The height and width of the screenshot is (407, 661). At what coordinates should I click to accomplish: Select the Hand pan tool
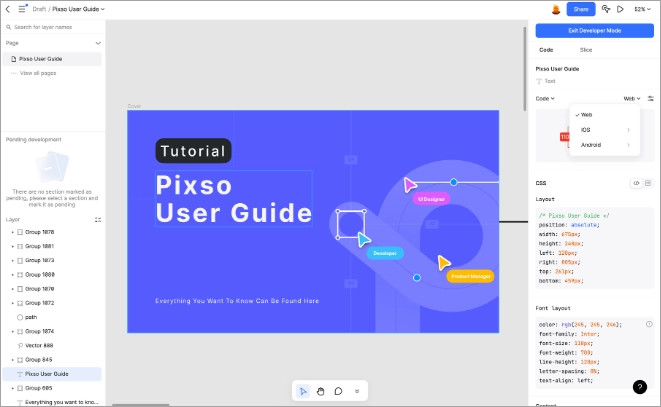click(321, 391)
